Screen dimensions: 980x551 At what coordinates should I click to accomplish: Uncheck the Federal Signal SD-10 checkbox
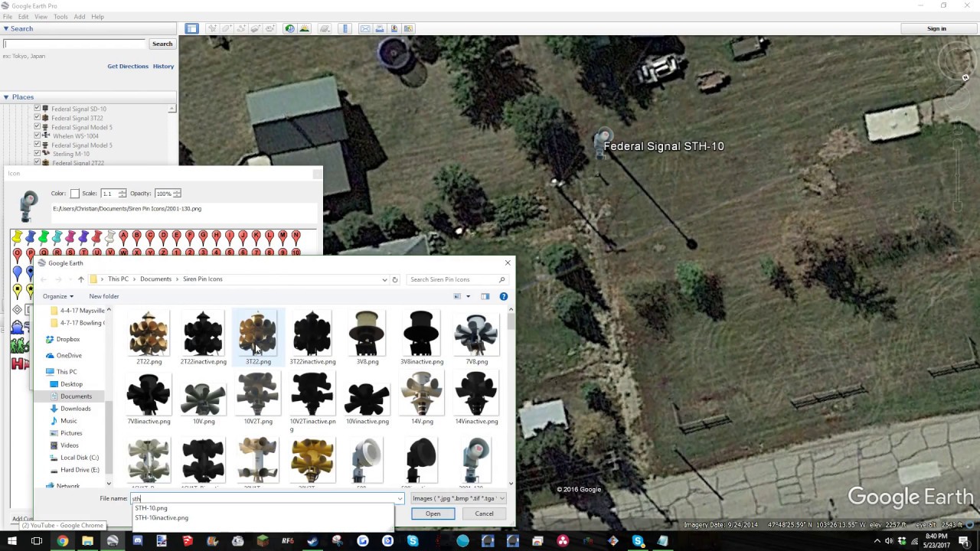(37, 109)
